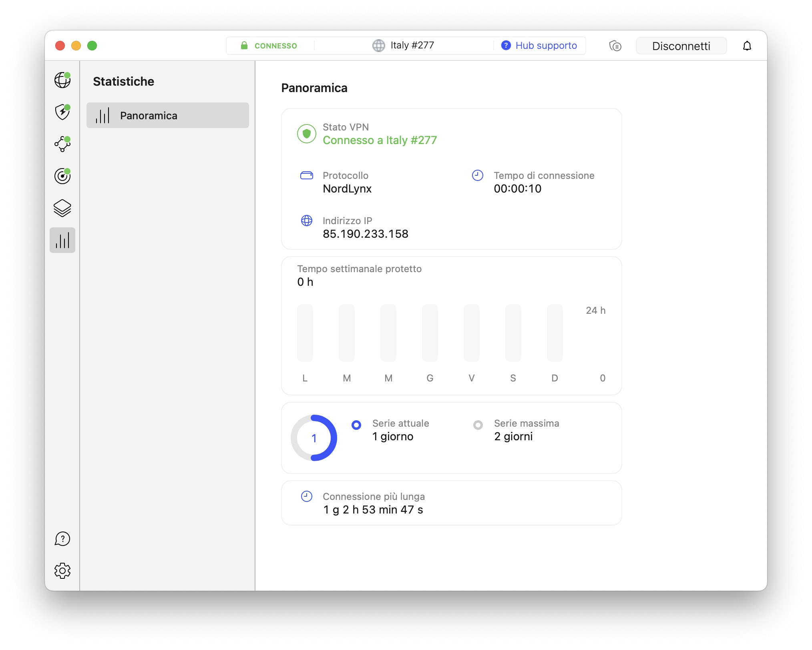Click the Protocollo card icon
This screenshot has height=650, width=812.
307,175
